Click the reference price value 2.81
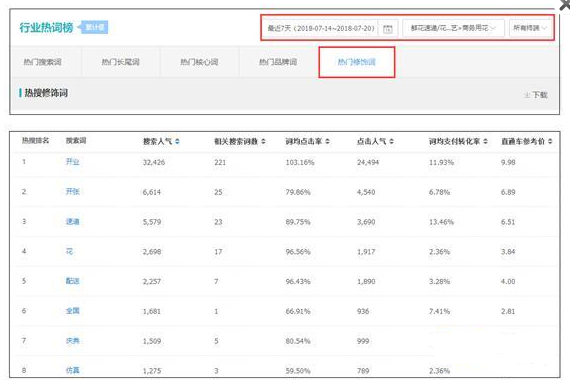This screenshot has height=386, width=570. 508,311
